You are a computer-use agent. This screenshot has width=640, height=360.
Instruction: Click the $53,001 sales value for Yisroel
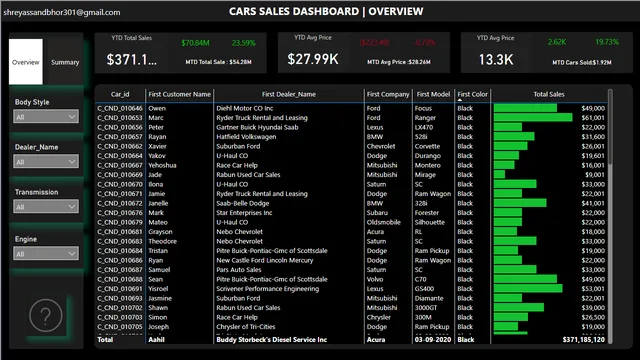(x=593, y=289)
